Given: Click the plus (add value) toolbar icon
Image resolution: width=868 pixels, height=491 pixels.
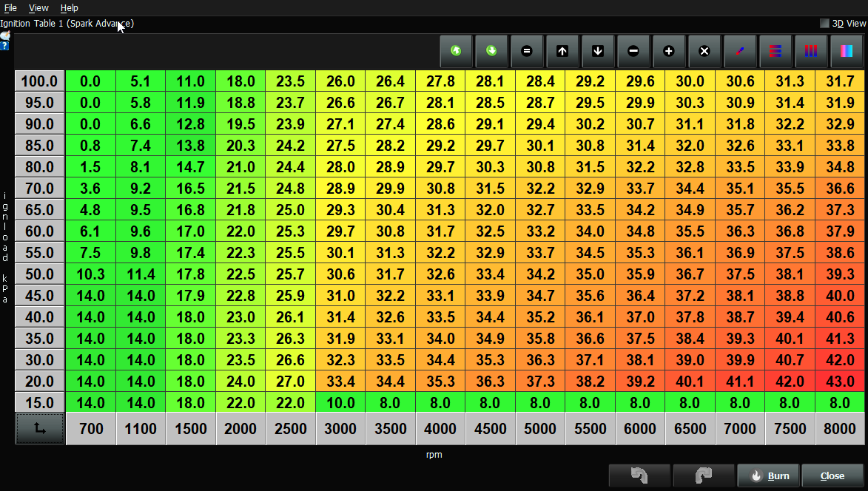Looking at the screenshot, I should tap(669, 51).
